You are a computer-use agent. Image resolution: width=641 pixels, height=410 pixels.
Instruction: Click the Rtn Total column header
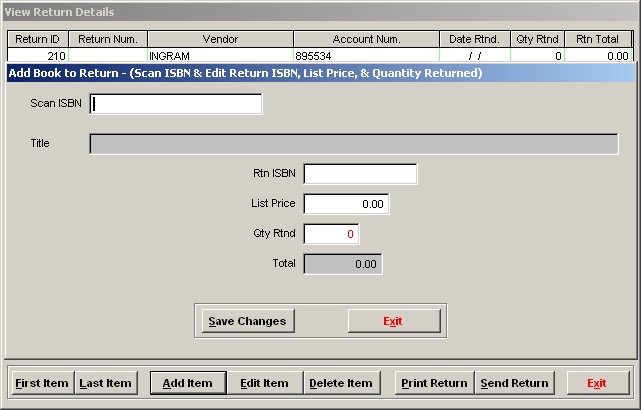point(598,39)
